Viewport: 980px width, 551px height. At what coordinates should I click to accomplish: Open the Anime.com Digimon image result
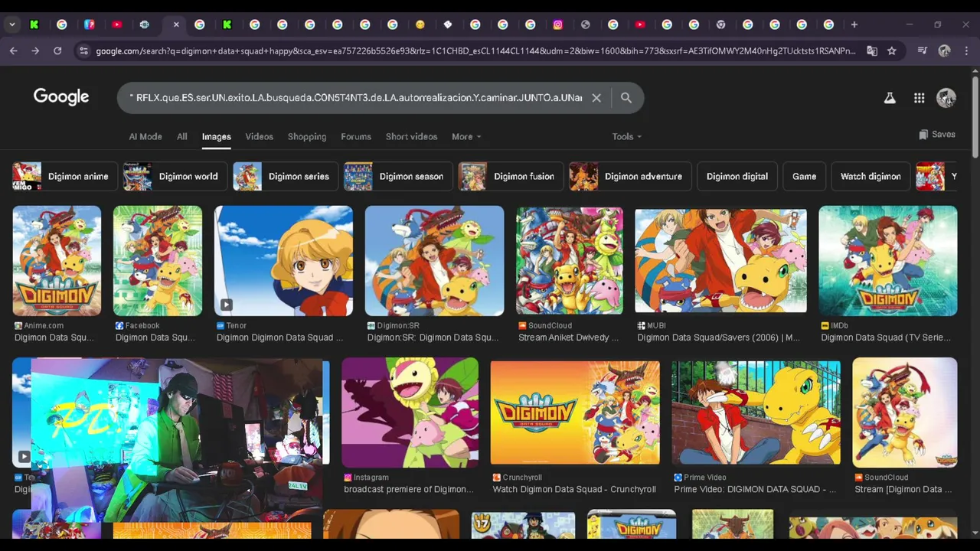tap(57, 261)
